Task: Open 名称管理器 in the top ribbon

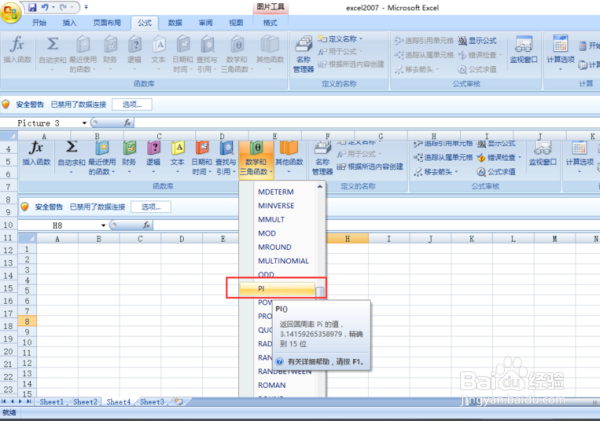Action: tap(303, 54)
